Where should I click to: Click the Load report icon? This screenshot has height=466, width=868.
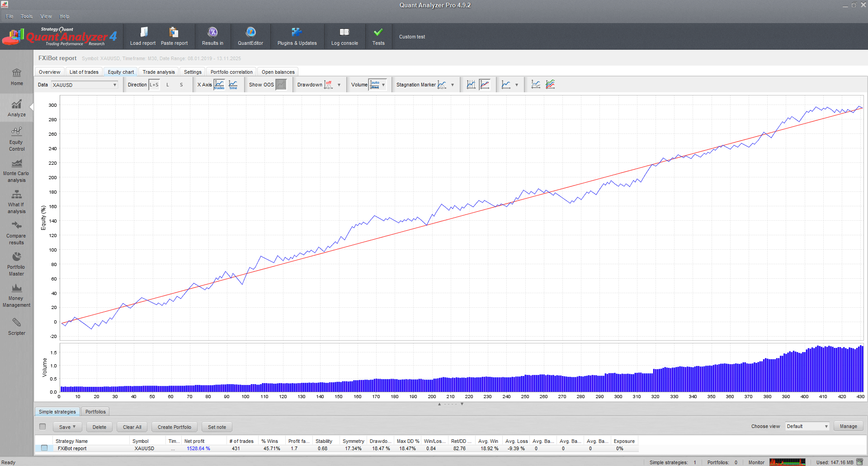[x=143, y=33]
